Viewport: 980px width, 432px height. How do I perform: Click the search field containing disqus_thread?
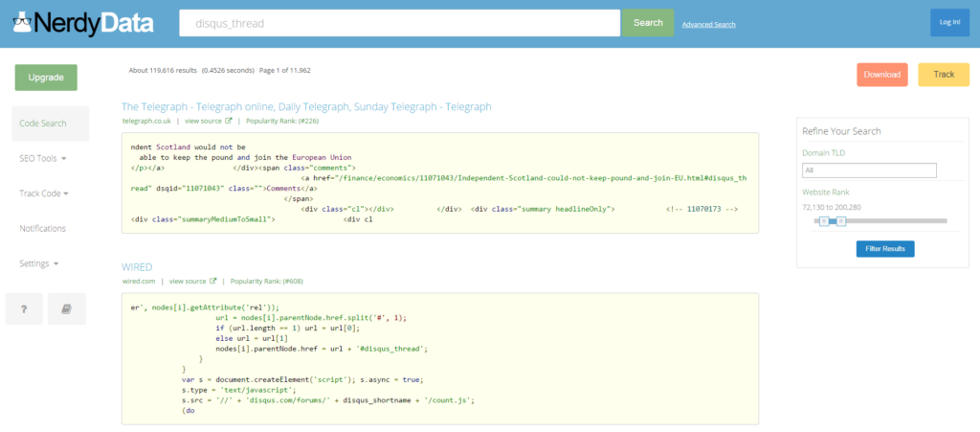[x=399, y=23]
